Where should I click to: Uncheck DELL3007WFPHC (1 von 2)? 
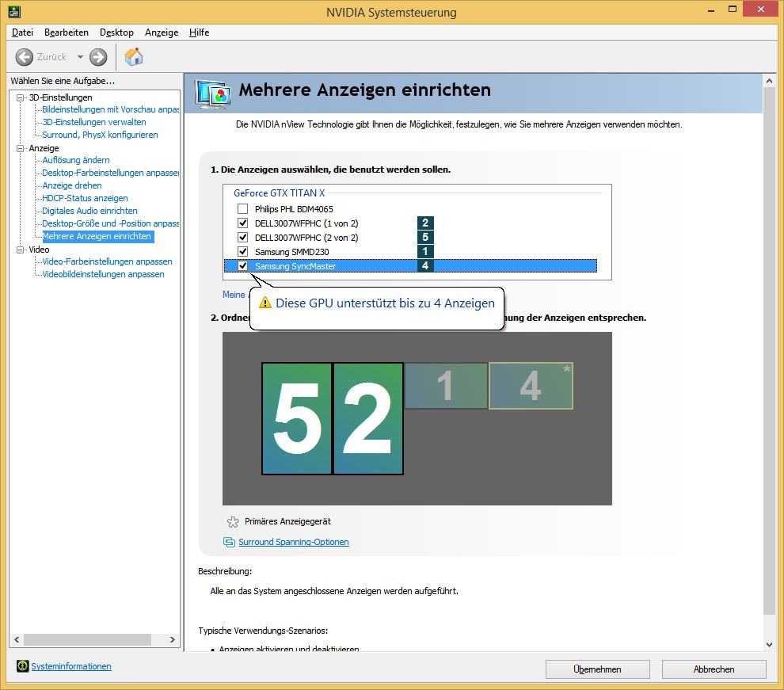[242, 223]
